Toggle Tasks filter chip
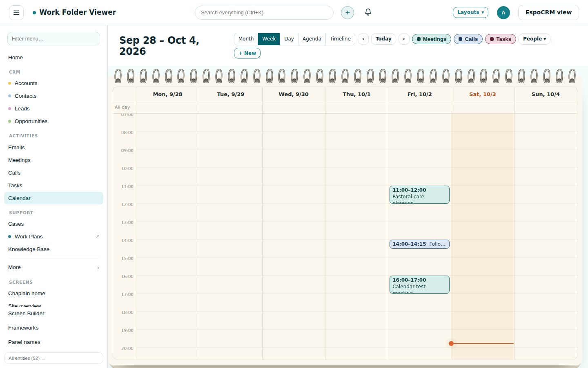This screenshot has height=368, width=588. click(x=501, y=39)
